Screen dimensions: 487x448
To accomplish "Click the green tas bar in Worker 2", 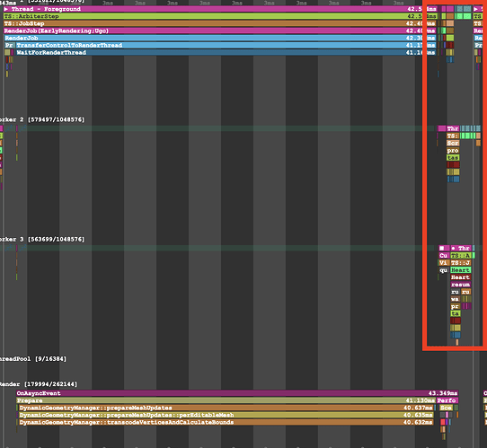I will 453,158.
